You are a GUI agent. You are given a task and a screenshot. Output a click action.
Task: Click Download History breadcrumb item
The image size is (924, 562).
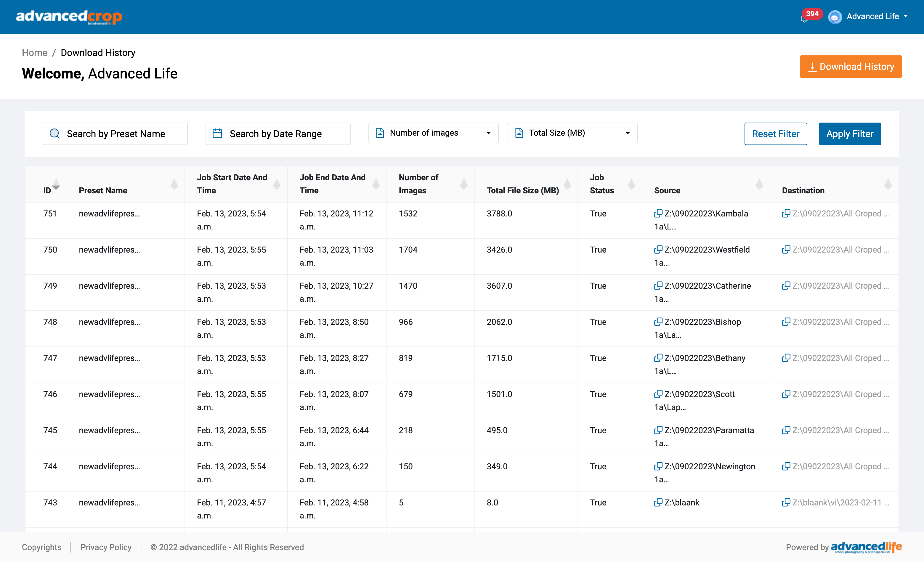pos(98,52)
